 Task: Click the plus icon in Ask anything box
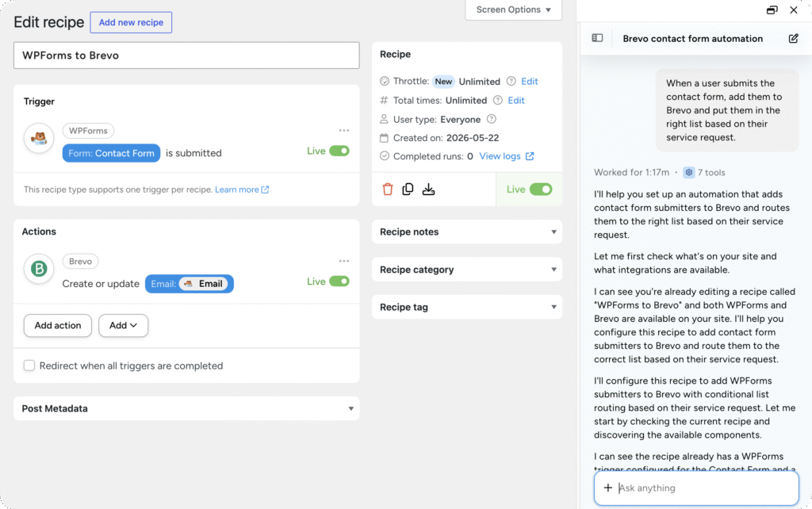(608, 488)
